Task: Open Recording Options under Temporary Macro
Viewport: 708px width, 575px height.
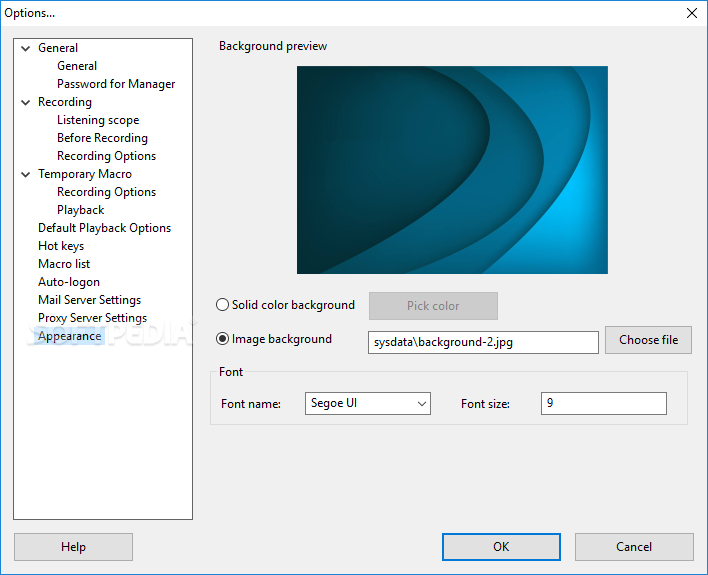Action: 107,192
